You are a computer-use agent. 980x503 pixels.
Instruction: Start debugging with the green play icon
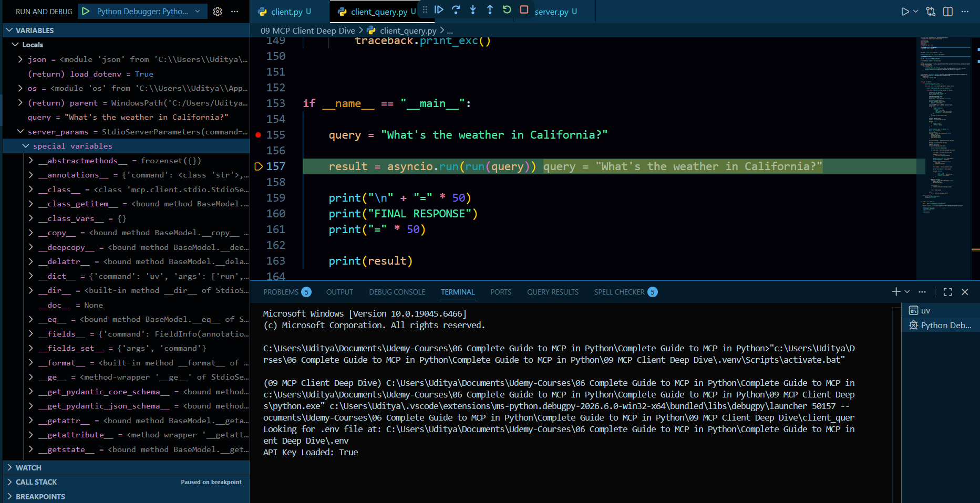point(86,11)
